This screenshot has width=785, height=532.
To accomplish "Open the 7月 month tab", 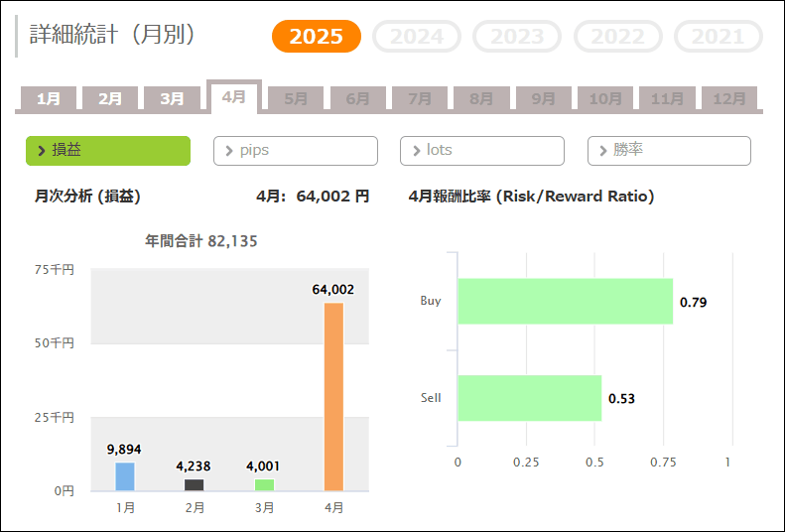I will click(420, 98).
